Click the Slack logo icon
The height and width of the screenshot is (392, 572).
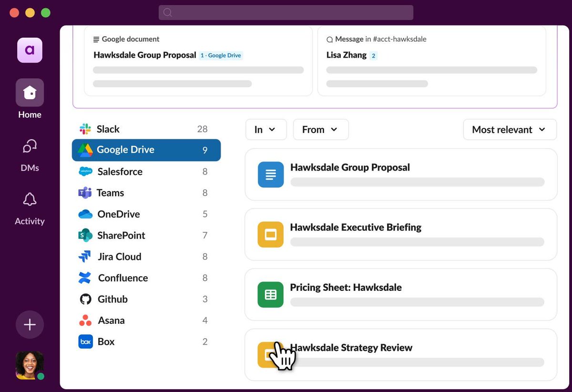tap(85, 129)
